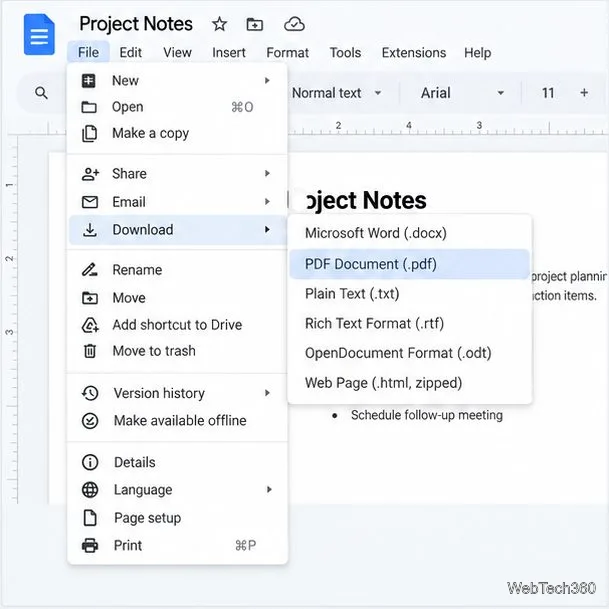Click the Language globe icon
Viewport: 609px width, 609px height.
[90, 490]
